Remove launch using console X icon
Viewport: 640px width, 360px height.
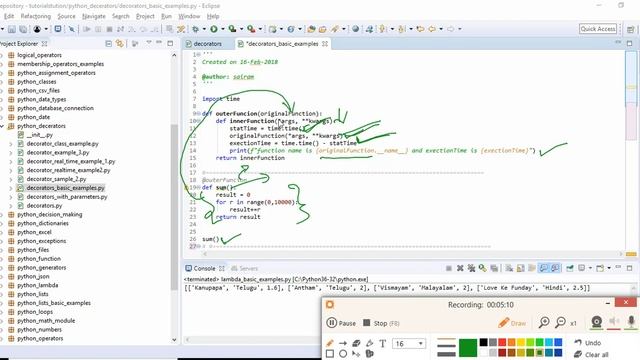(x=460, y=268)
